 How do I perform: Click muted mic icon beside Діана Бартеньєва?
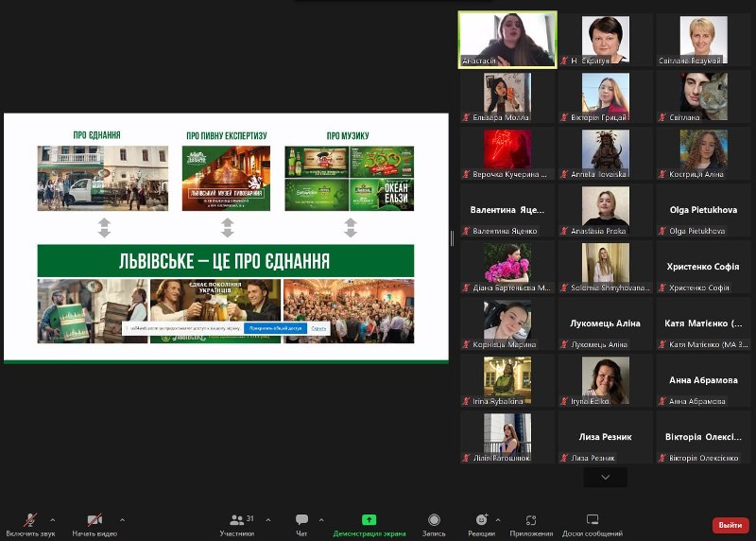(x=466, y=288)
